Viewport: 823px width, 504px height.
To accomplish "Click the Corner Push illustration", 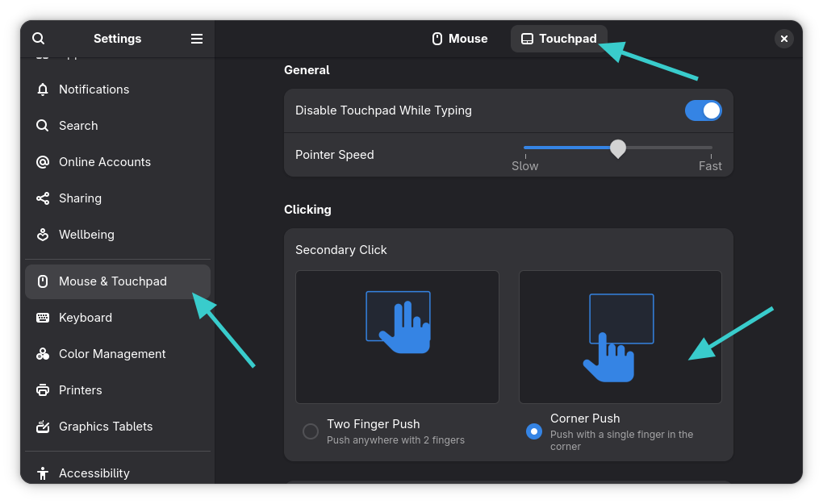I will [x=620, y=337].
